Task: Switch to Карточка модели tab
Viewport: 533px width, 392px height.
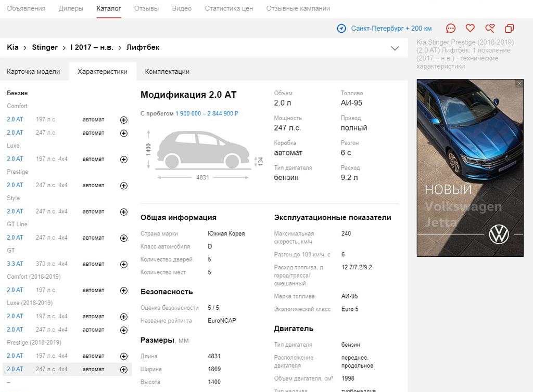Action: pyautogui.click(x=33, y=72)
